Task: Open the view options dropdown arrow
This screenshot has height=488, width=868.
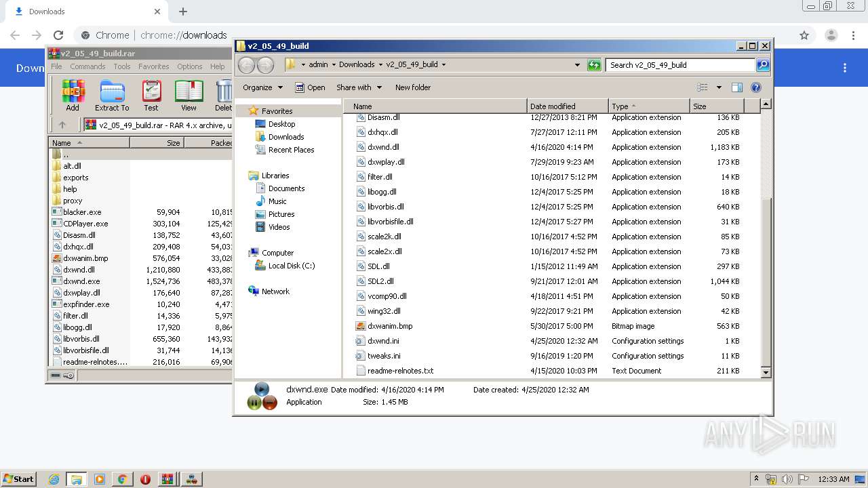Action: (719, 87)
